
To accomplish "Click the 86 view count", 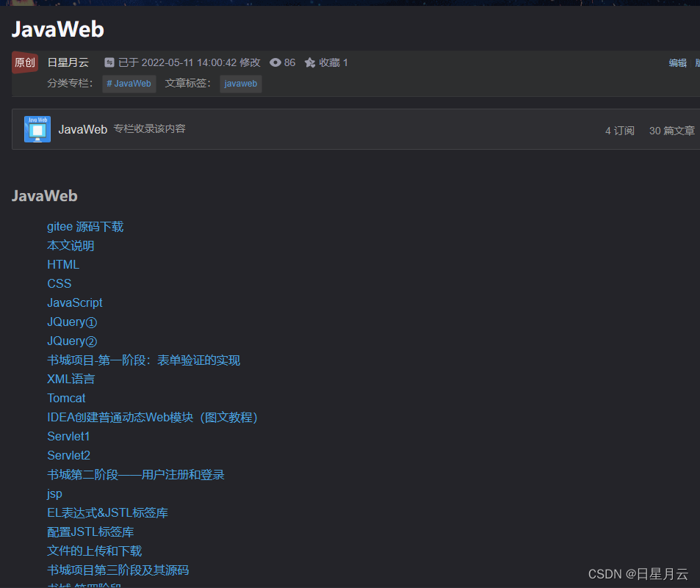I will click(289, 63).
